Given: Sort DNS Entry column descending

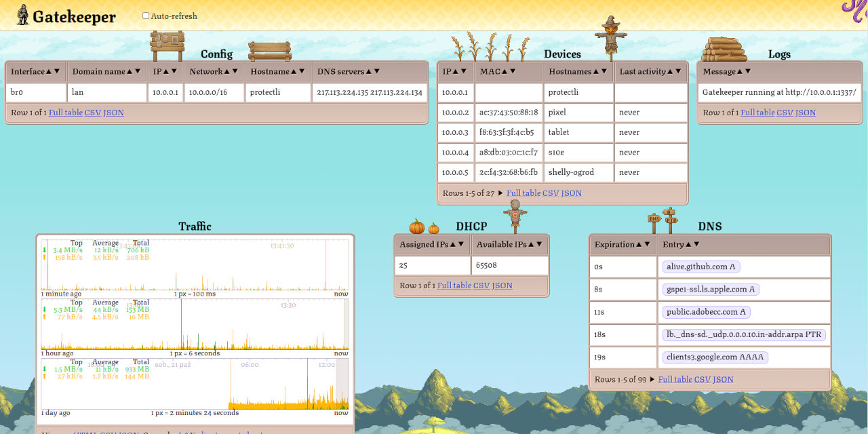Looking at the screenshot, I should (x=696, y=244).
